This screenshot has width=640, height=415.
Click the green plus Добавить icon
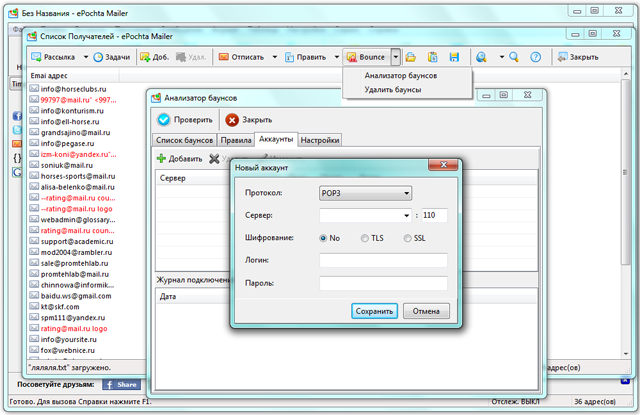161,158
